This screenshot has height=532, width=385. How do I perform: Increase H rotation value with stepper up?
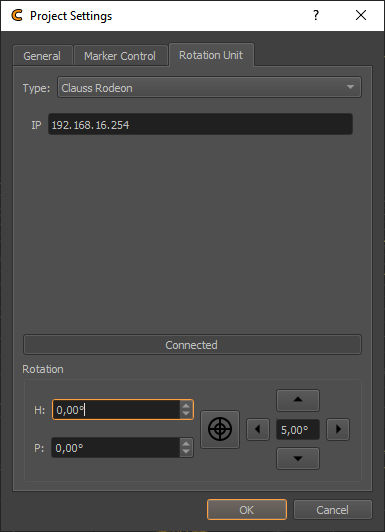[x=186, y=405]
